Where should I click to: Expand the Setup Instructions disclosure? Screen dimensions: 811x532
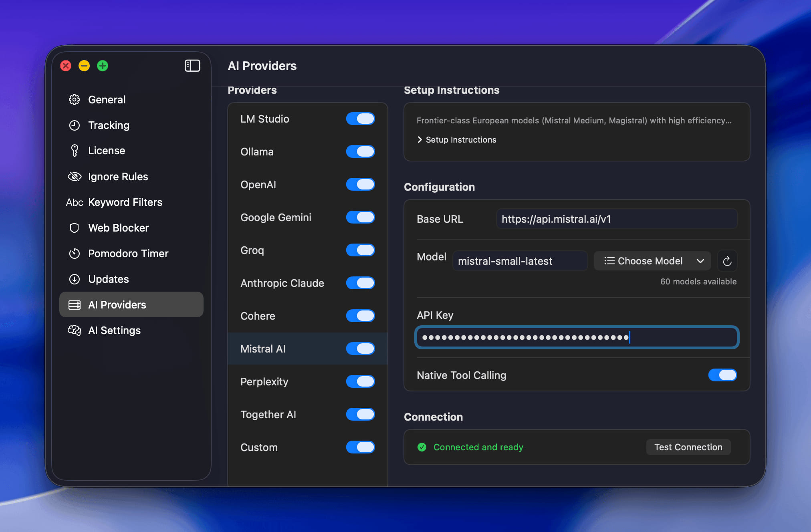click(x=457, y=140)
